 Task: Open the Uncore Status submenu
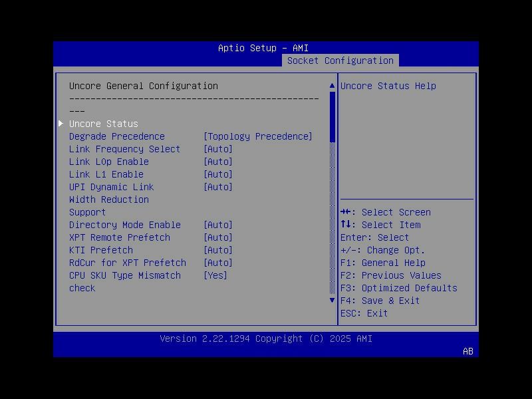tap(103, 123)
